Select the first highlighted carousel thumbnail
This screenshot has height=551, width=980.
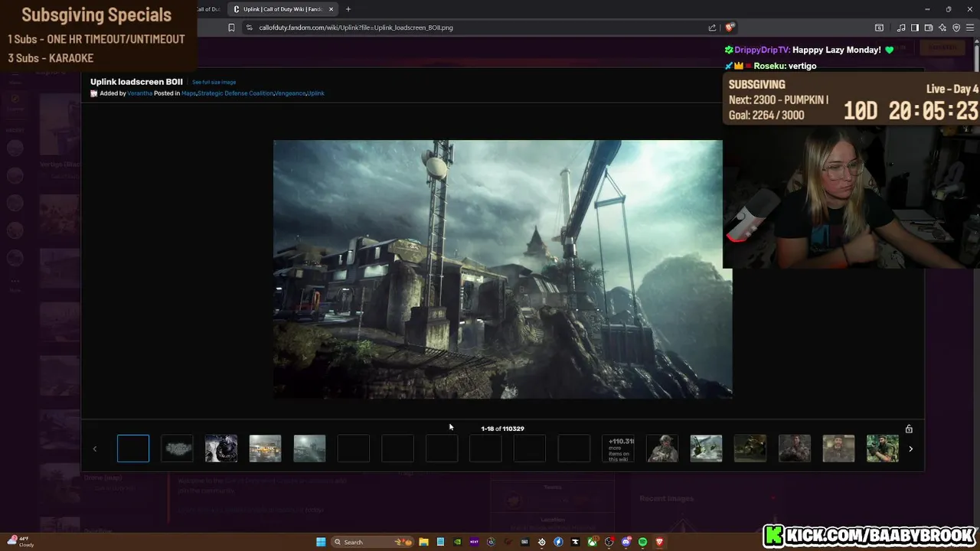pos(133,448)
